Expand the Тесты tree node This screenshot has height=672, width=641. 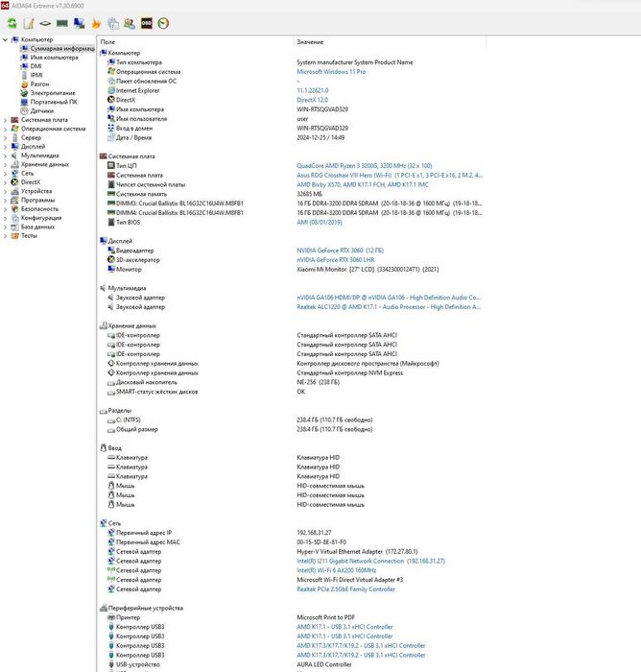(x=5, y=236)
